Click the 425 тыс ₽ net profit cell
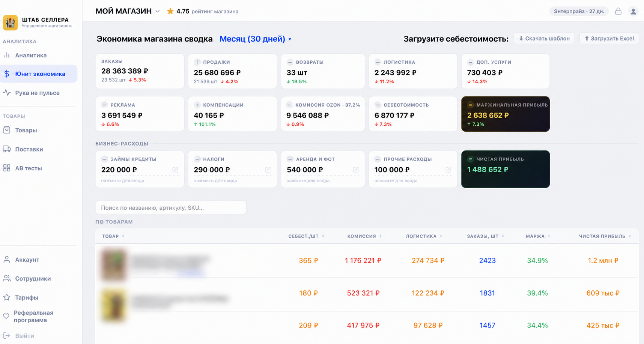The width and height of the screenshot is (644, 344). pos(603,325)
